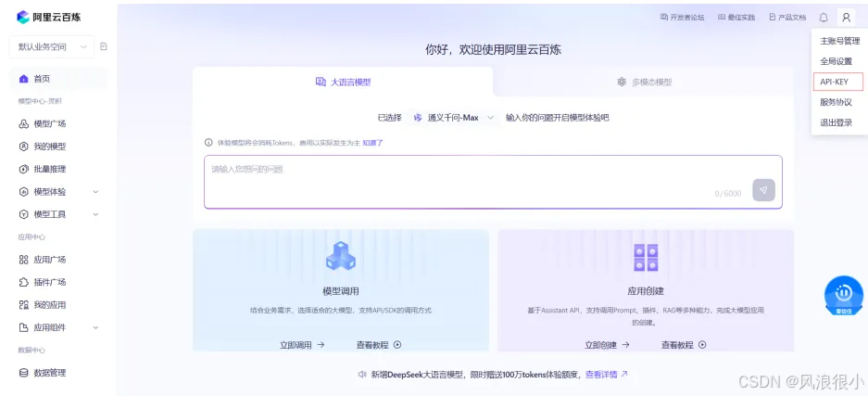Viewport: 868px width, 396px height.
Task: Open the user account avatar icon
Action: (x=846, y=18)
